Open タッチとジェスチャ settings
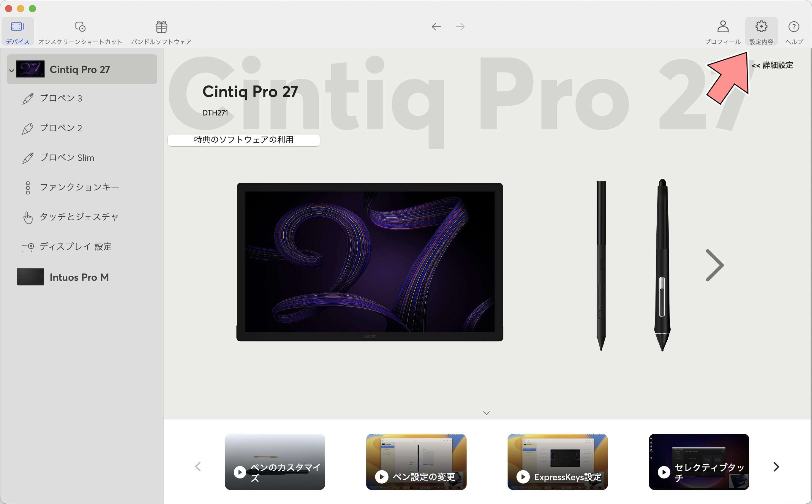The image size is (812, 504). [x=82, y=217]
